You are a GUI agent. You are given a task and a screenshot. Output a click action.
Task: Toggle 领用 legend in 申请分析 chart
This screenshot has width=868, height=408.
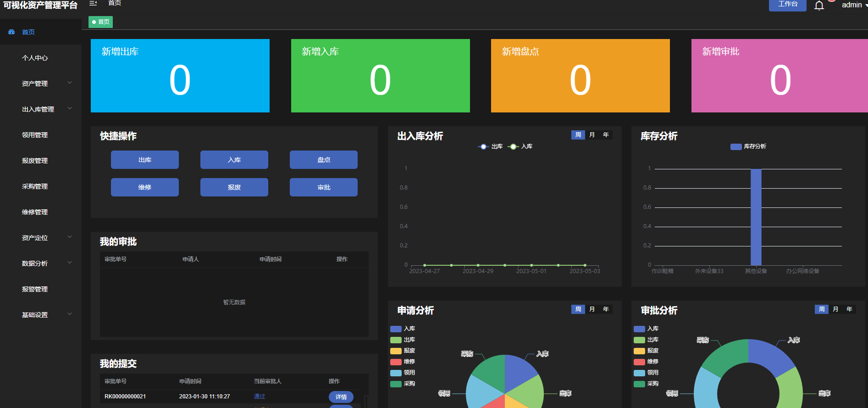(x=403, y=373)
